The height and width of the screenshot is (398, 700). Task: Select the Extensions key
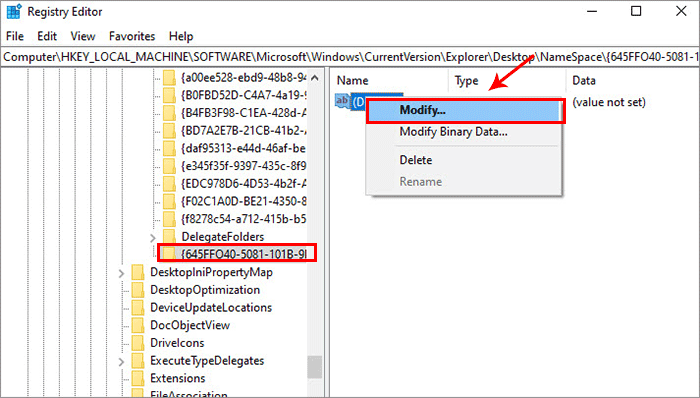pos(178,378)
